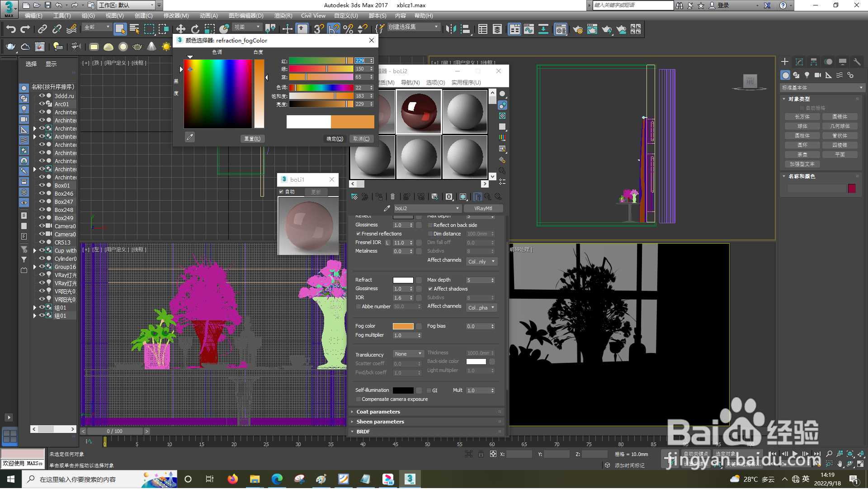Open Windows Start menu
Screen dimensions: 868x489
point(10,480)
